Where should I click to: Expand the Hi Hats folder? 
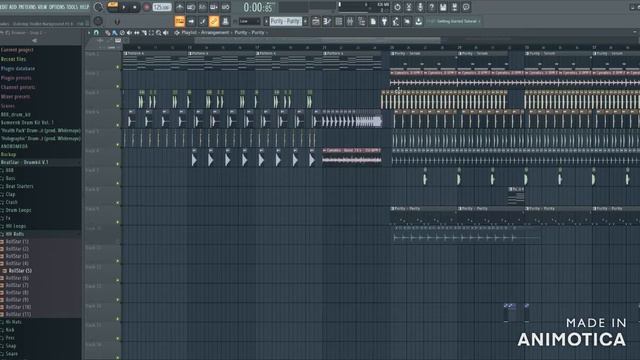click(x=13, y=322)
